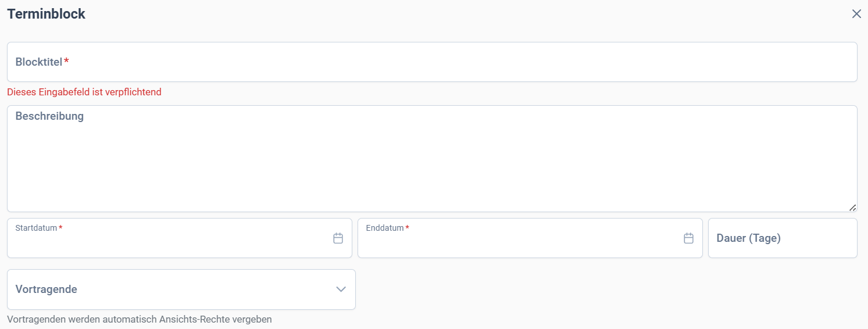Click the Vortragenden Ansichts-Rechte hint text
The image size is (868, 329).
coord(140,319)
